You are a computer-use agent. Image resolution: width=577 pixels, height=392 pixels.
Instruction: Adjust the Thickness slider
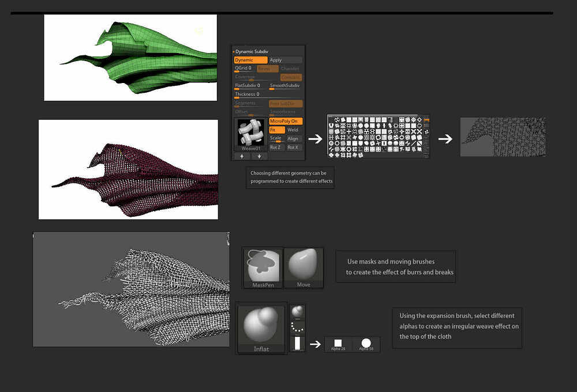tap(250, 95)
